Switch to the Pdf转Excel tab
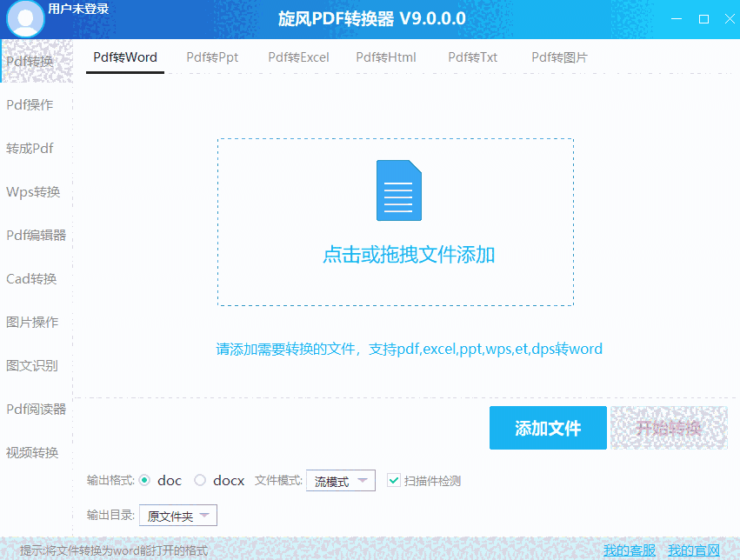This screenshot has width=740, height=560. 298,57
